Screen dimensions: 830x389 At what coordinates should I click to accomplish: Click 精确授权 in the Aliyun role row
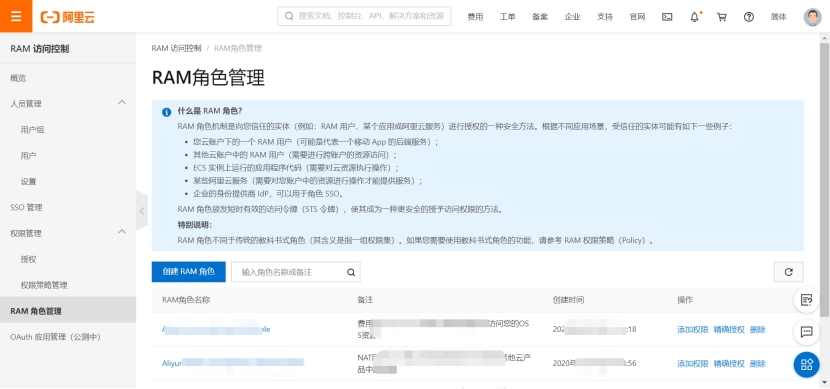pyautogui.click(x=729, y=364)
